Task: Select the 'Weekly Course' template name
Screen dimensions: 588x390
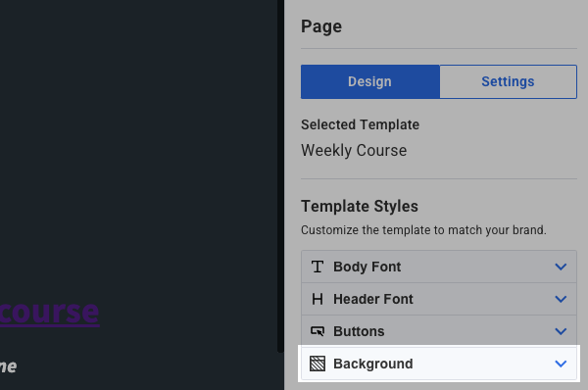Action: coord(354,150)
